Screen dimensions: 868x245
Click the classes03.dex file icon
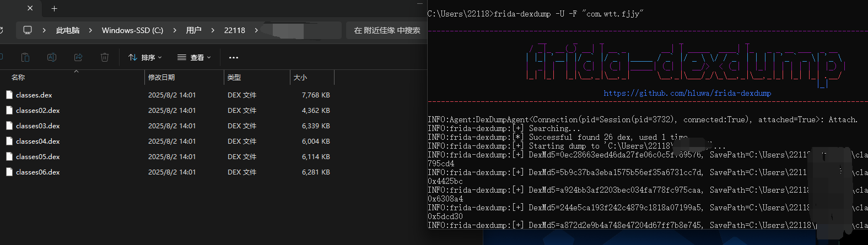click(9, 126)
